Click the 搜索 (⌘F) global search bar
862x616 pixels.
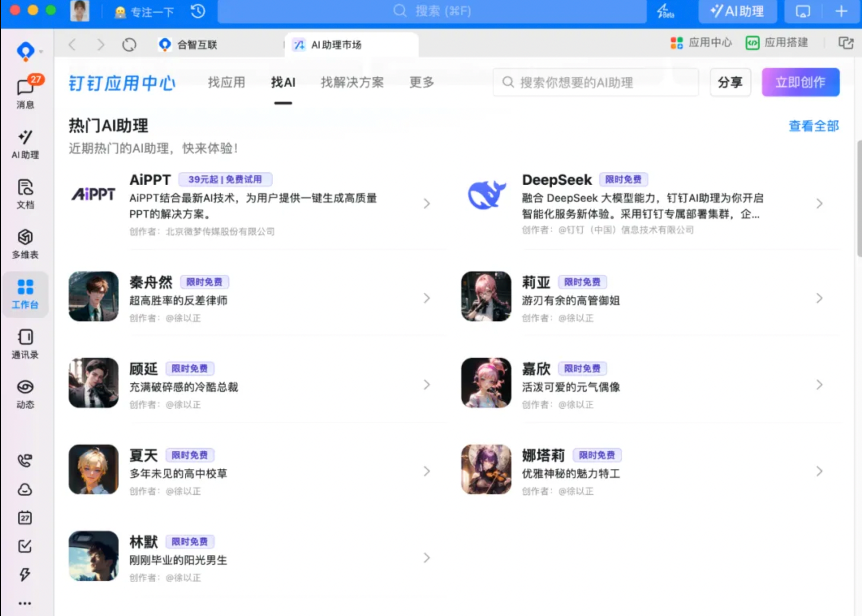pos(432,11)
